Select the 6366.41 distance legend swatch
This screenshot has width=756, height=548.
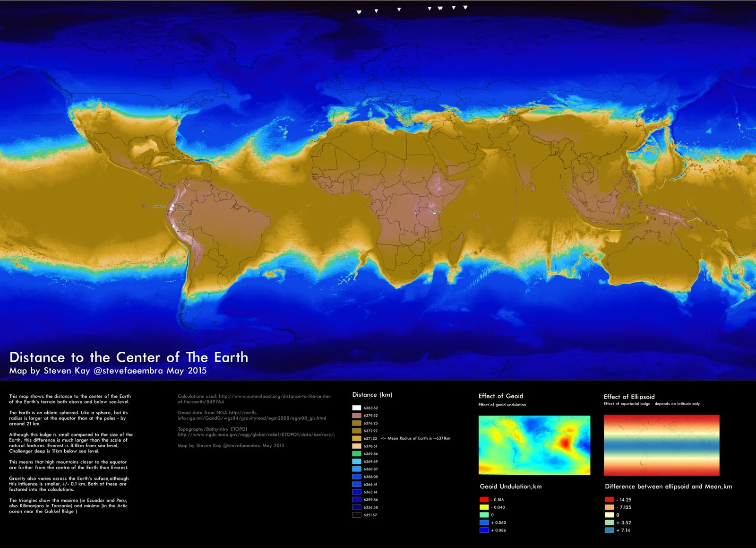coord(357,484)
